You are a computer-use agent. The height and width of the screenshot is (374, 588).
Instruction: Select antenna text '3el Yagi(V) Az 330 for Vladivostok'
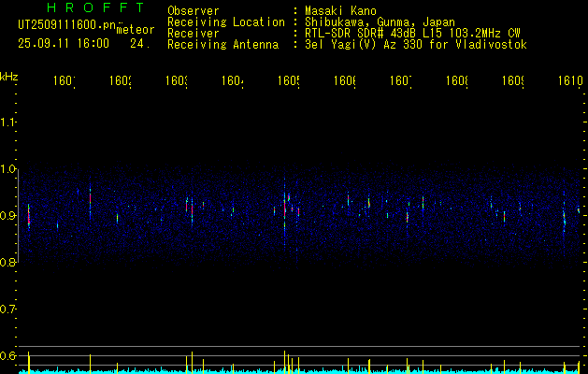pos(416,45)
